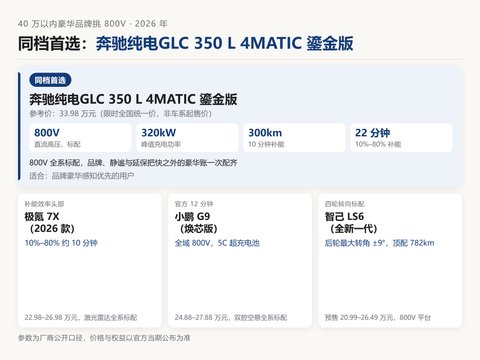Click the 四轮转向标配 tag
The width and height of the screenshot is (480, 360).
click(345, 204)
